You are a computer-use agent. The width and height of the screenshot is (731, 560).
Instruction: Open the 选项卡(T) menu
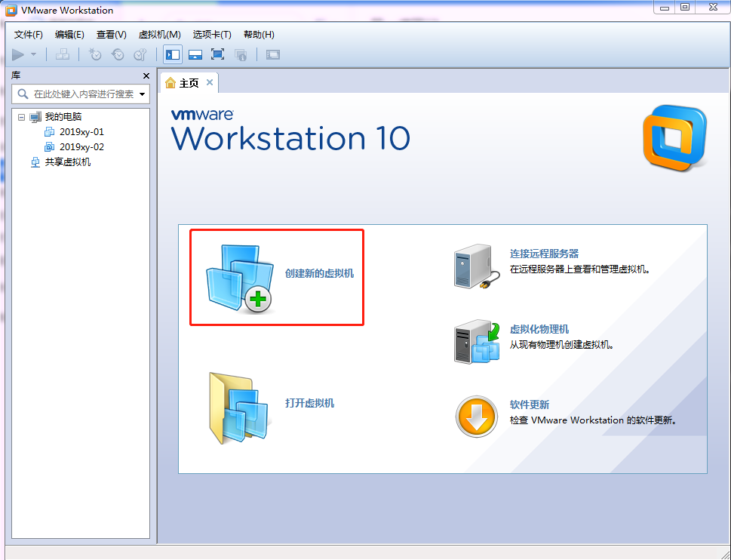[x=212, y=35]
